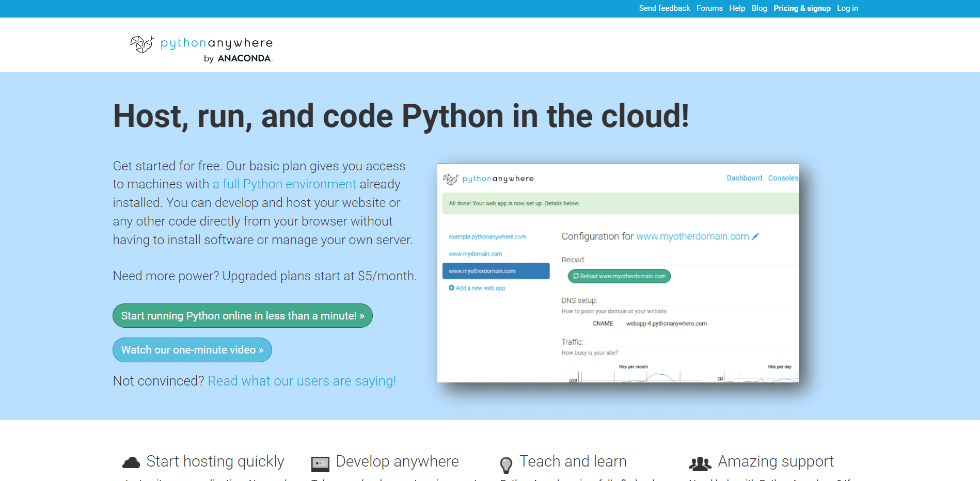
Task: Click Log in at the top
Action: [847, 8]
